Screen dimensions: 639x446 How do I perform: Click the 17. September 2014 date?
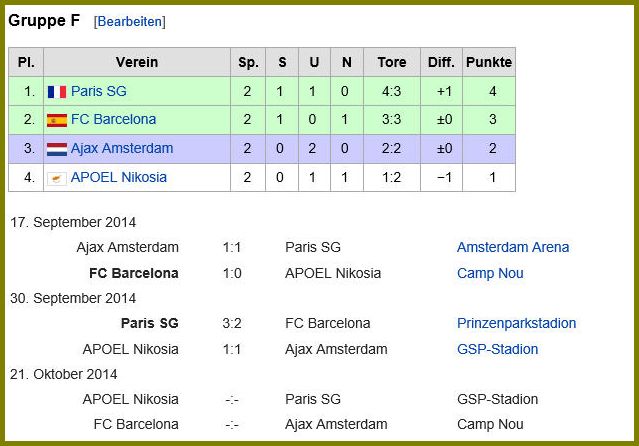[73, 222]
